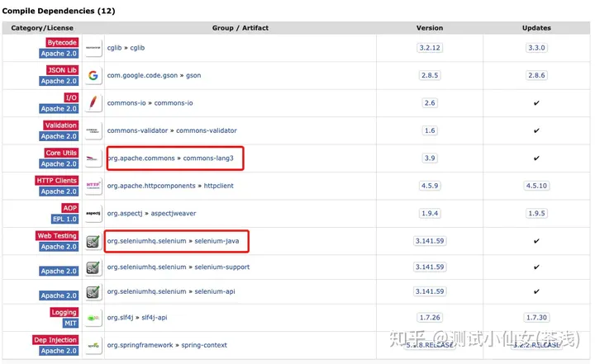Click the Selenium icon for selenium-java
This screenshot has height=364, width=595.
[93, 241]
